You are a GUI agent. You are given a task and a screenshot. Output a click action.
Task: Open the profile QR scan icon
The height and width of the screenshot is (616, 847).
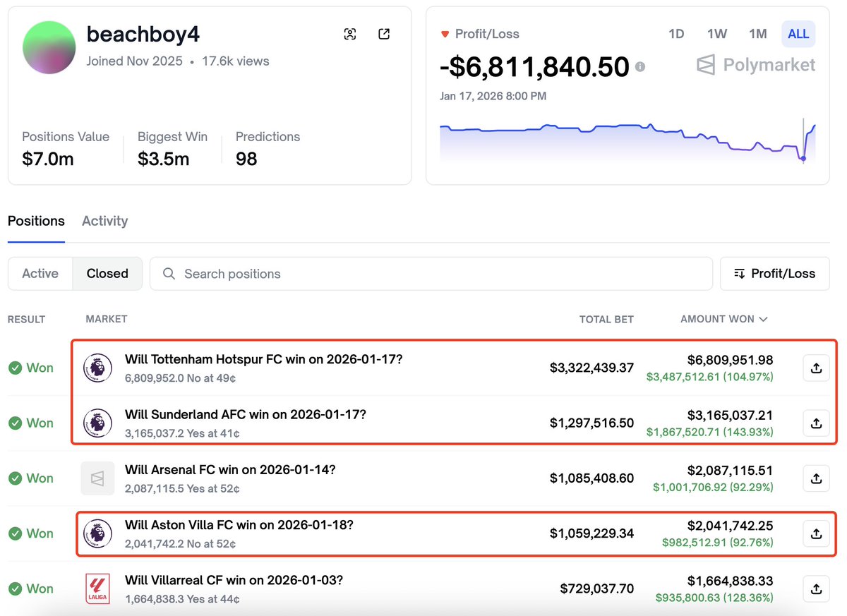pos(350,35)
